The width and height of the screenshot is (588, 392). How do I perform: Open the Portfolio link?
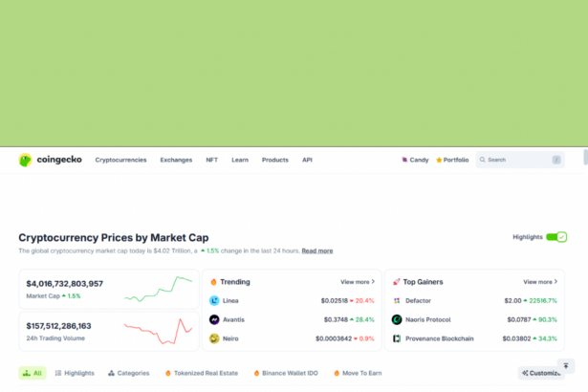(x=452, y=160)
